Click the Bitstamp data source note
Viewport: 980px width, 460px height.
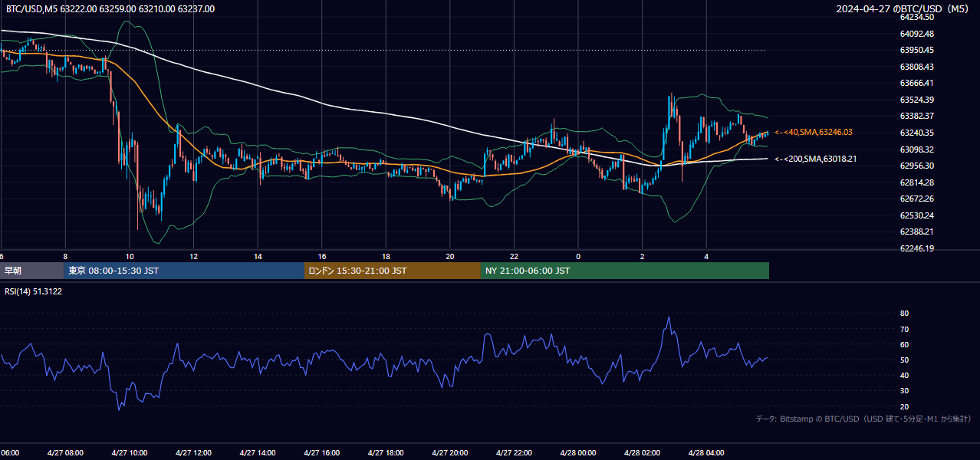click(863, 419)
